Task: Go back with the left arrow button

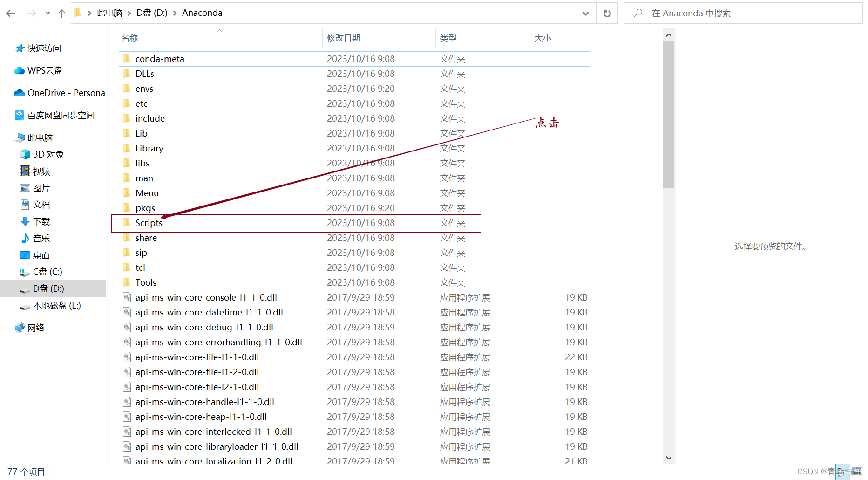Action: (11, 13)
